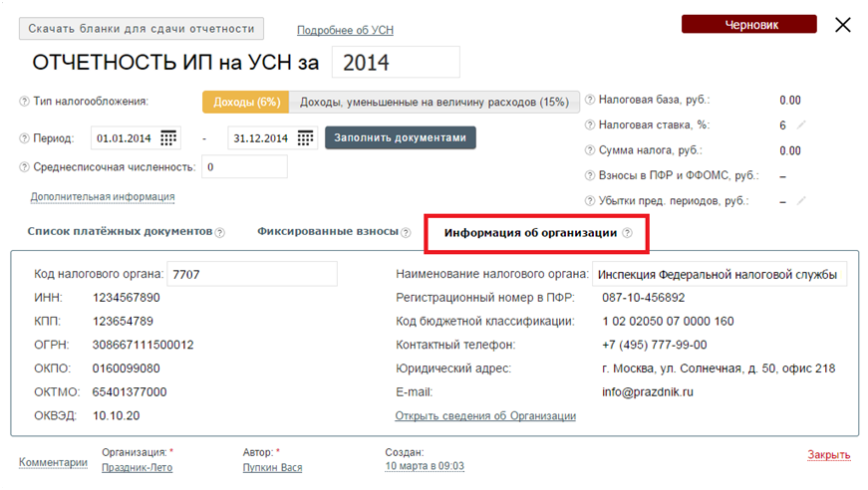Click Скачать бланки для сдачи отчетности button
Screen dimensions: 868x490
(x=143, y=29)
